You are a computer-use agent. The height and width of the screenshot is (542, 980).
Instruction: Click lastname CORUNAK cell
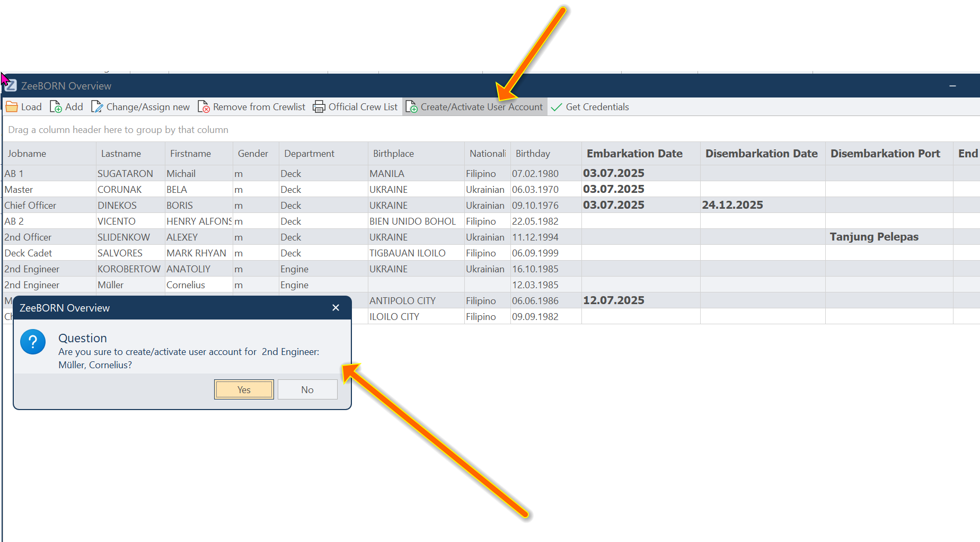click(x=130, y=189)
